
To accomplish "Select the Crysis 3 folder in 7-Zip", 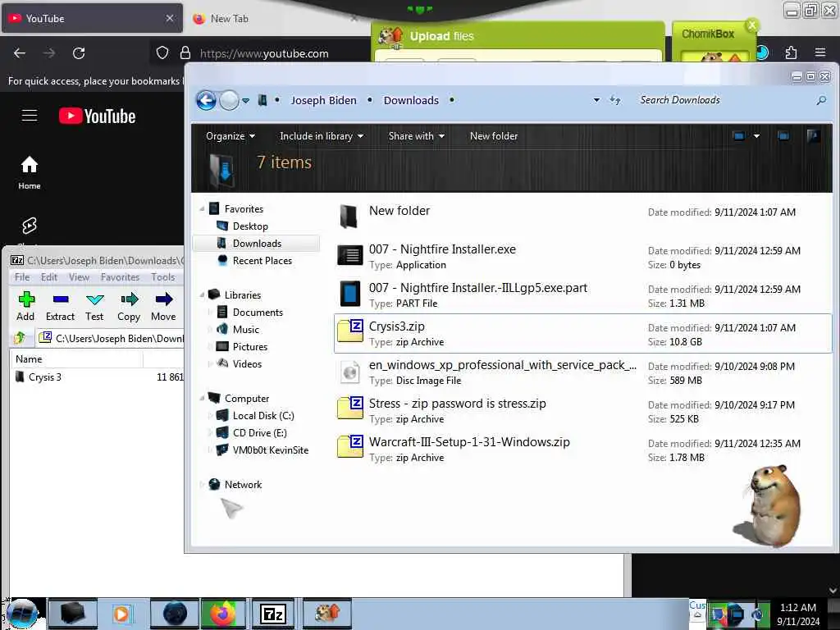I will click(x=39, y=377).
